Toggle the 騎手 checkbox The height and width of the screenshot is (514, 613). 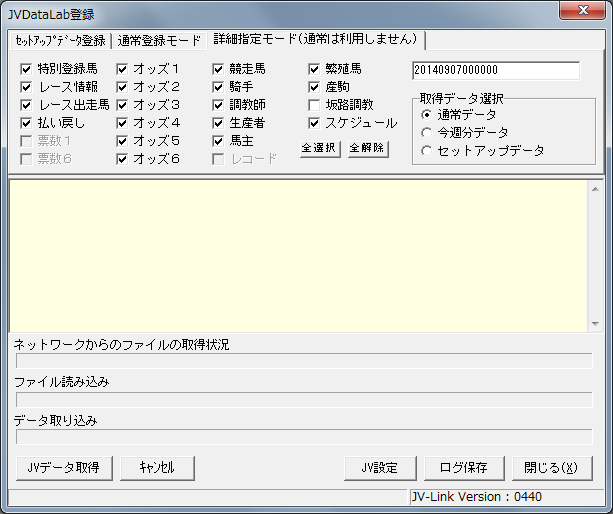(x=218, y=87)
